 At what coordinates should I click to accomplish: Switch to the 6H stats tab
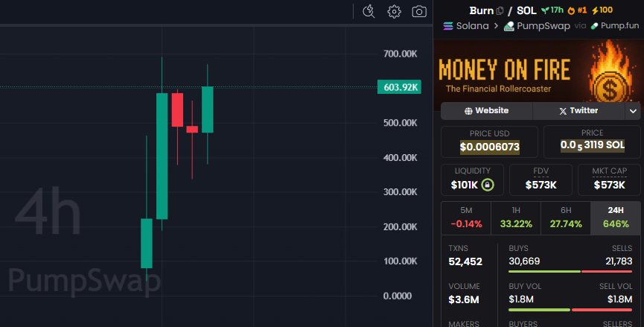click(x=566, y=218)
